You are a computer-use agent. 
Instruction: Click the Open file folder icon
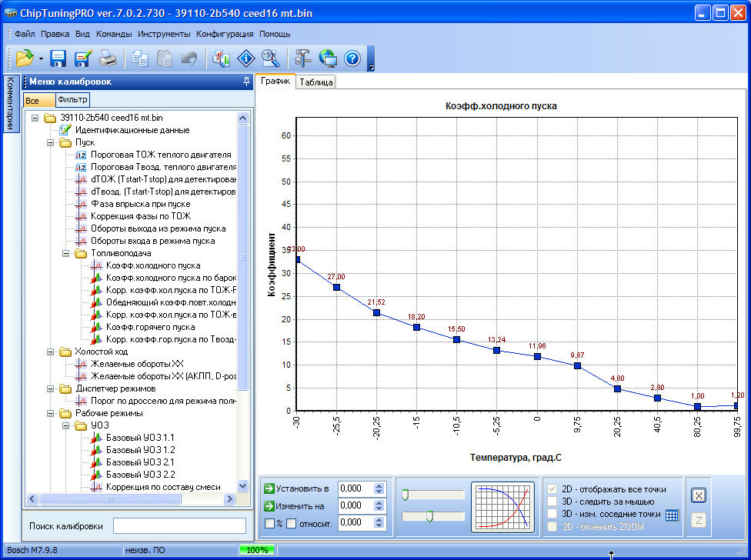click(23, 58)
